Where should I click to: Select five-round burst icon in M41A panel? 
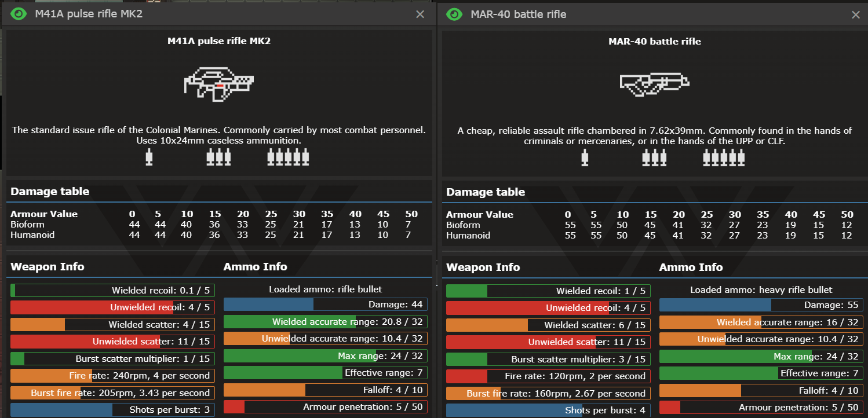point(288,157)
